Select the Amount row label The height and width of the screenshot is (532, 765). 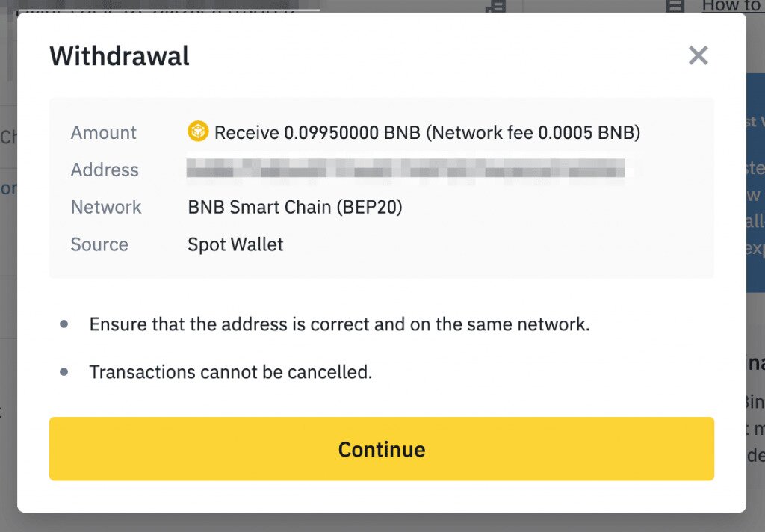click(103, 132)
